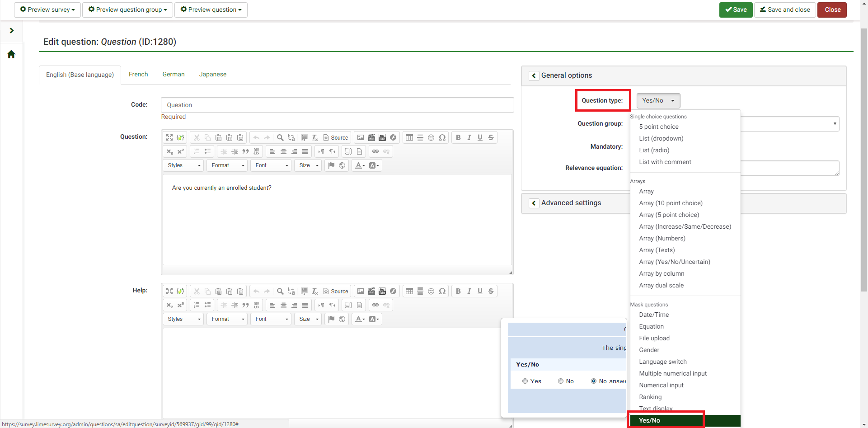
Task: Click the question Code input field
Action: 337,105
